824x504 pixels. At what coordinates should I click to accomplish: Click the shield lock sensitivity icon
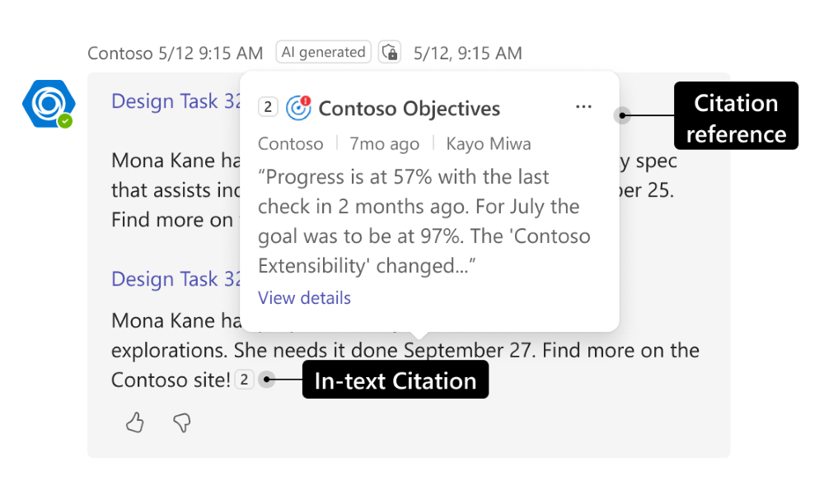(390, 53)
